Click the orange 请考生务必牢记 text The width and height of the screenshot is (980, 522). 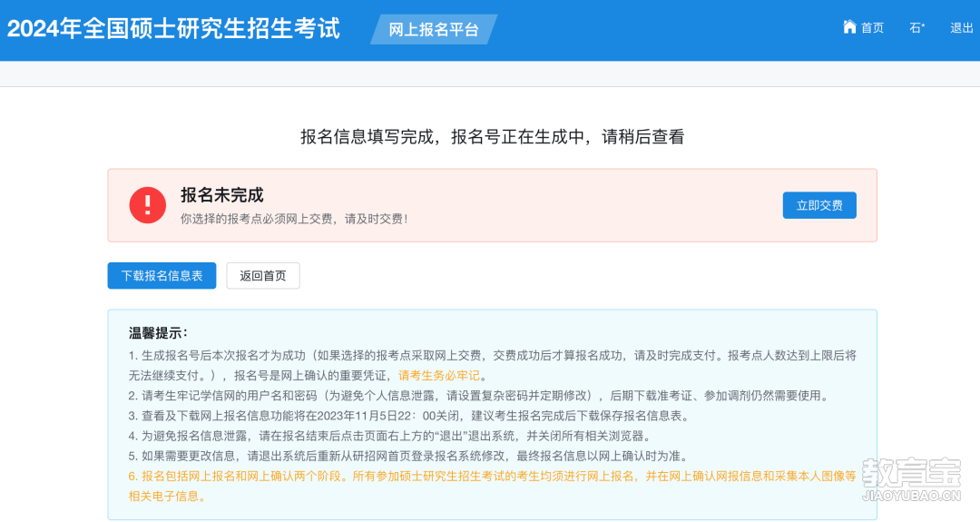tap(439, 376)
